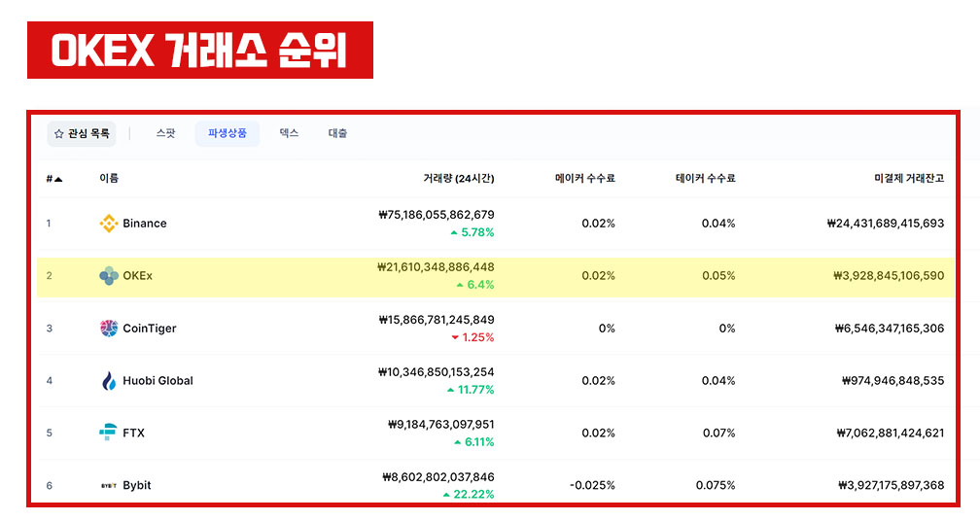This screenshot has height=521, width=980.
Task: Click the Bybit logo icon
Action: coord(109,485)
